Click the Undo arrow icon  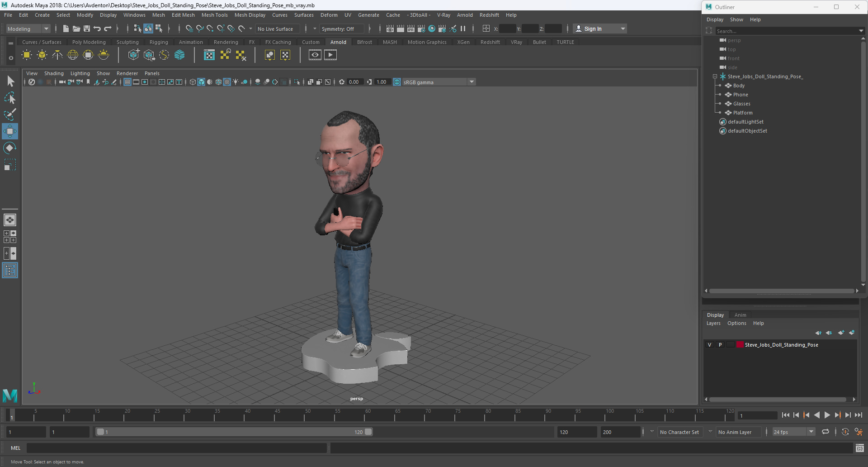[97, 29]
